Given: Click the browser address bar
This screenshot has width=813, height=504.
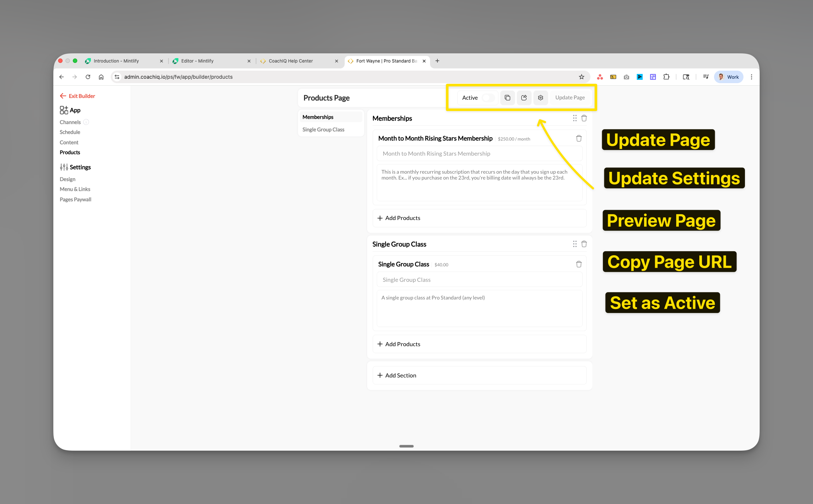Looking at the screenshot, I should 178,77.
